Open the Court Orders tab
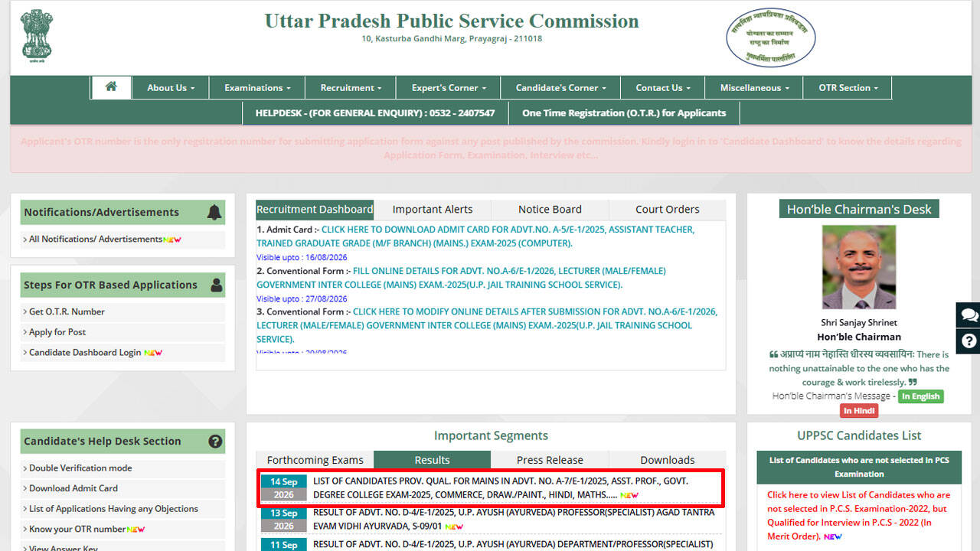 click(668, 210)
